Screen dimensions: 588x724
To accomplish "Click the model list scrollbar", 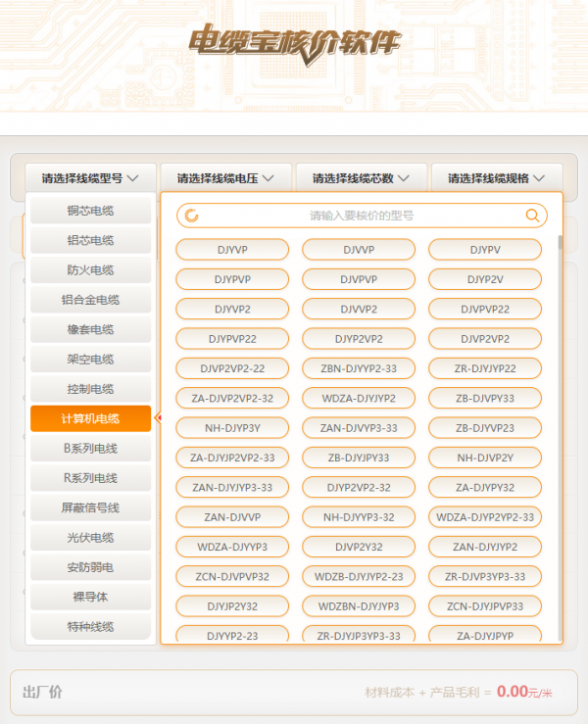I will tap(560, 392).
